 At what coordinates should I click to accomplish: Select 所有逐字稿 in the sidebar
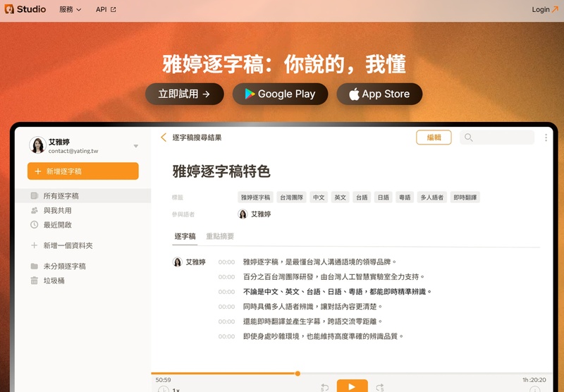83,195
